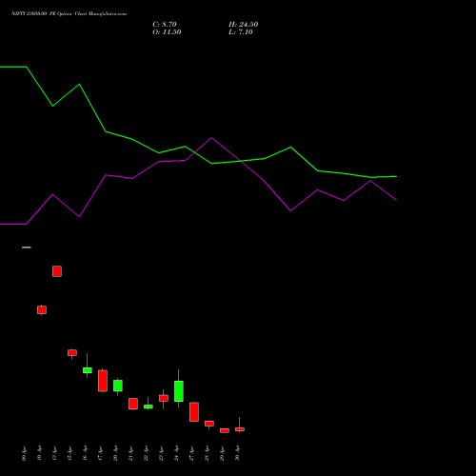Select the low value L: 7.10
The height and width of the screenshot is (476, 476).
pos(241,32)
